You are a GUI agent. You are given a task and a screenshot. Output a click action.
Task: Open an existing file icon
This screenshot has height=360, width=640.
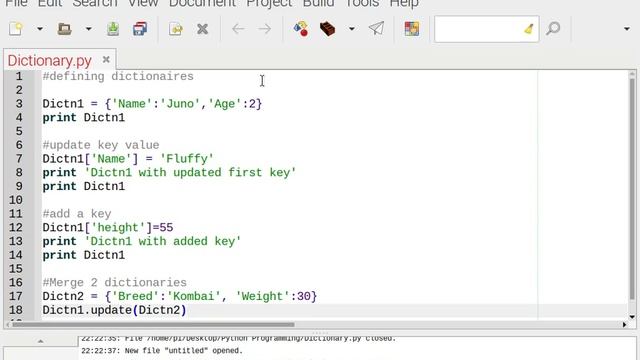pos(64,29)
